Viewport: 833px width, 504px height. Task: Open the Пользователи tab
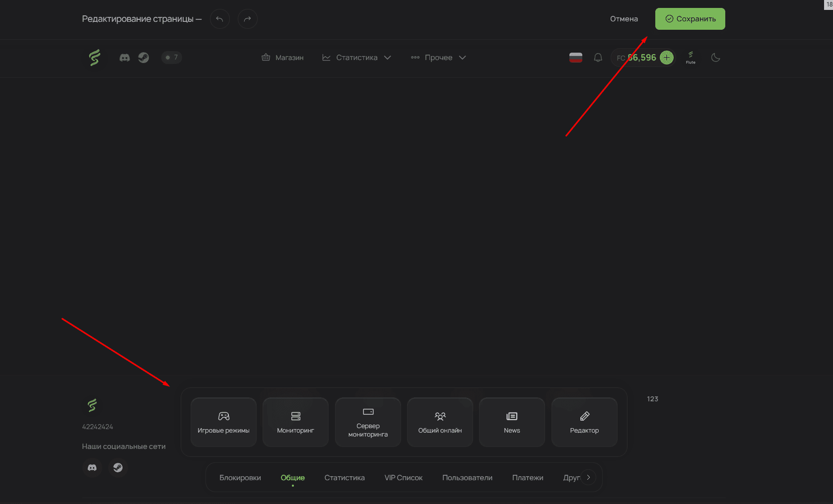click(467, 477)
